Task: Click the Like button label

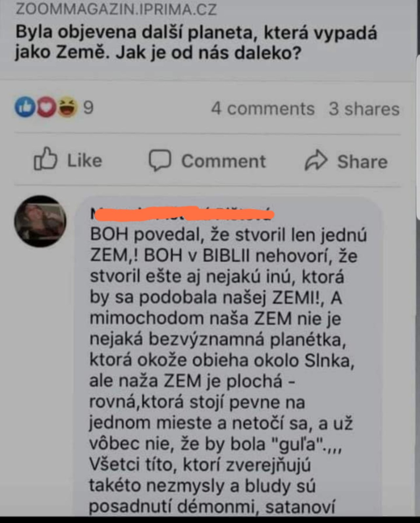Action: coord(85,160)
